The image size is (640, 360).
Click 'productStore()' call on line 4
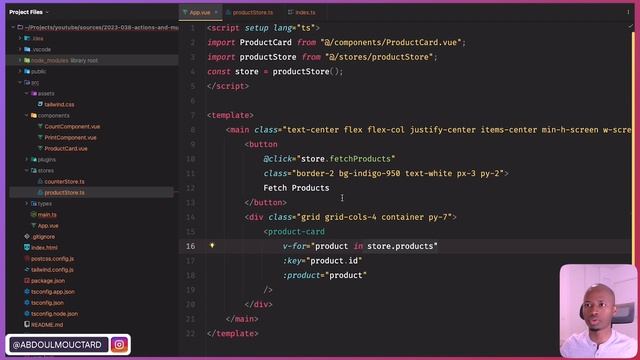[306, 71]
